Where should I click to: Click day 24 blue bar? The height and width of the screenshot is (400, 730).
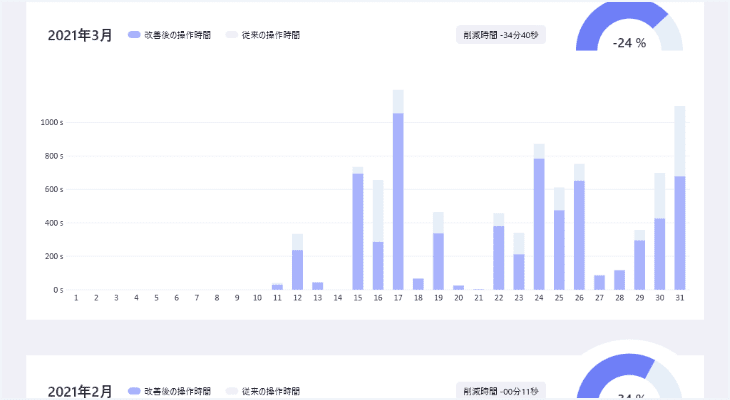click(539, 224)
